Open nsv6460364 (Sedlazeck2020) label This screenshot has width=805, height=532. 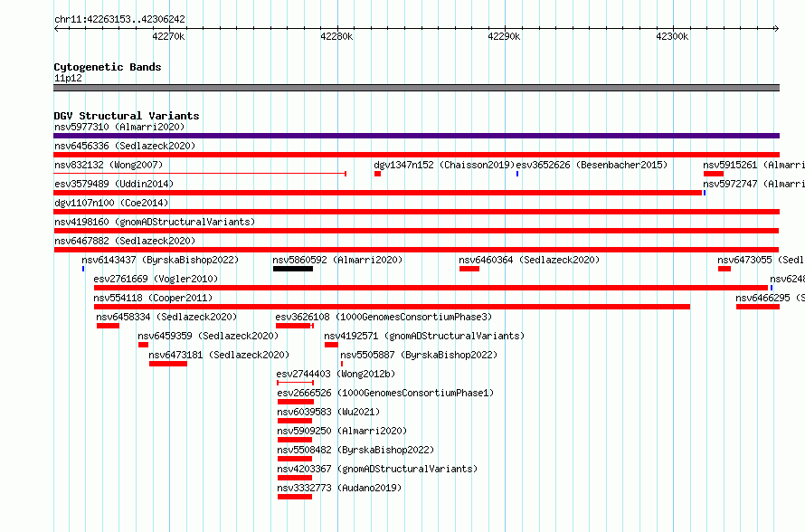[x=529, y=260]
